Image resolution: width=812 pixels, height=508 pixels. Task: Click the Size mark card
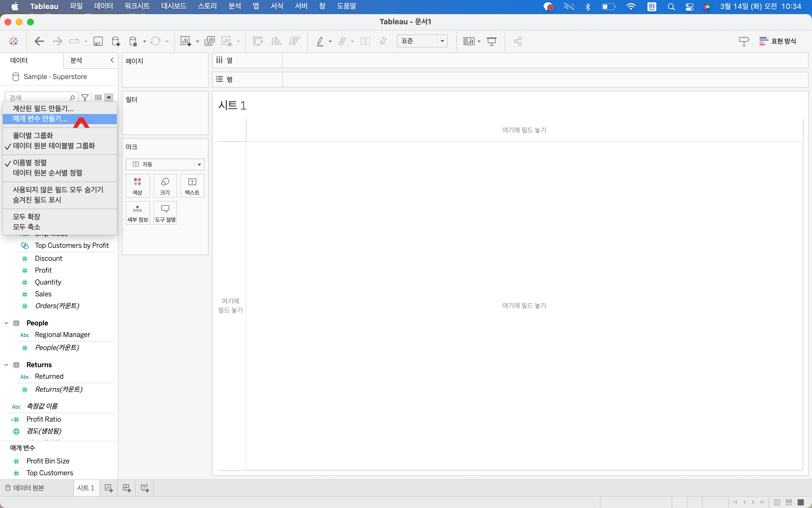165,186
